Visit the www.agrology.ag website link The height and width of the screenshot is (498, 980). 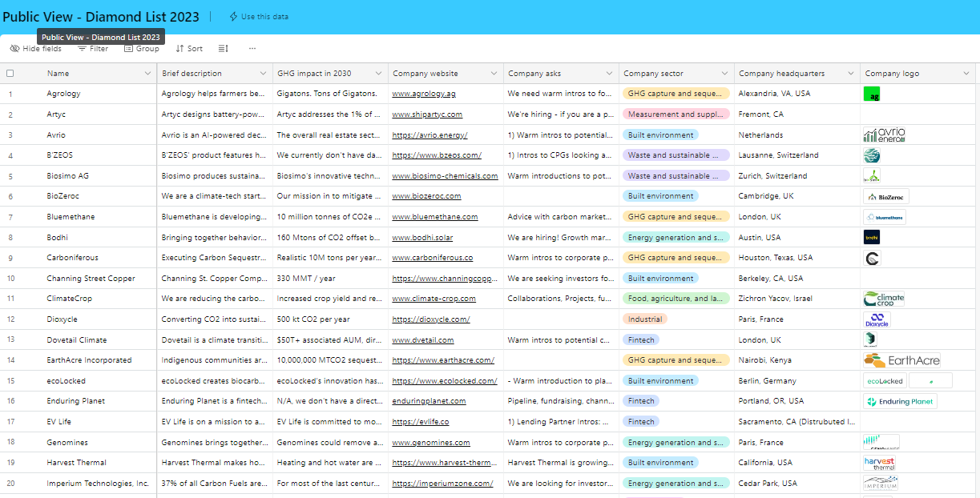[424, 94]
